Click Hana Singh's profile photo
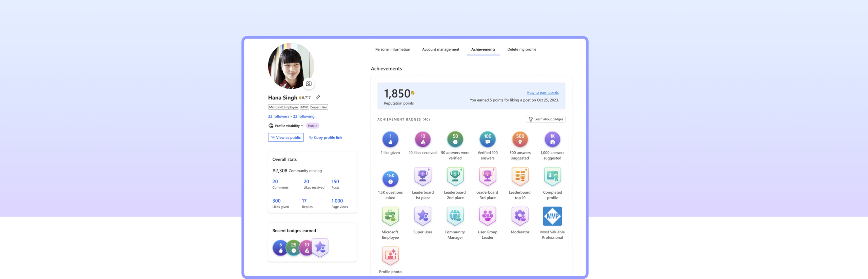Image resolution: width=868 pixels, height=279 pixels. point(291,66)
